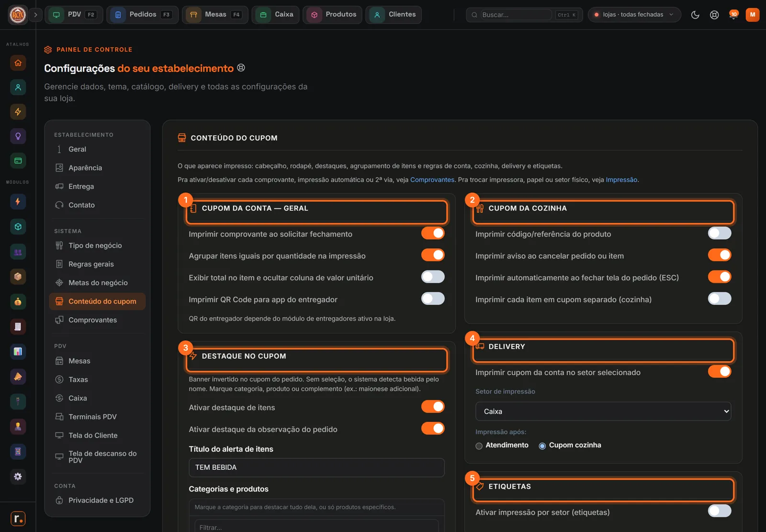
Task: Go to the Mesas F4 tab
Action: (x=215, y=15)
